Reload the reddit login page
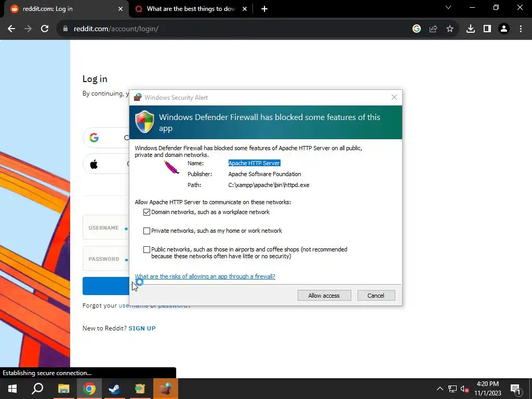Screen dimensions: 532x399 click(x=45, y=29)
